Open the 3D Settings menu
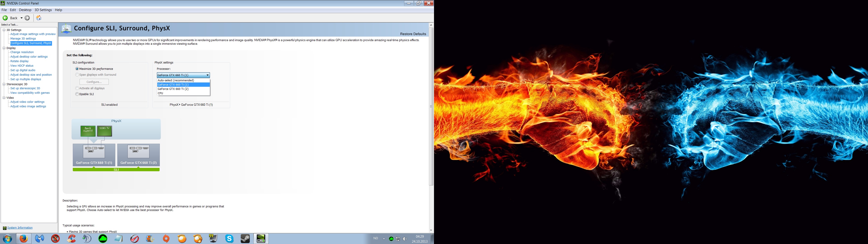Image resolution: width=868 pixels, height=244 pixels. click(x=43, y=10)
